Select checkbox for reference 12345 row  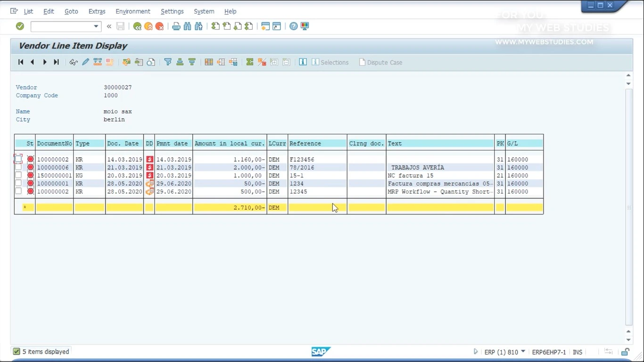coord(18,191)
